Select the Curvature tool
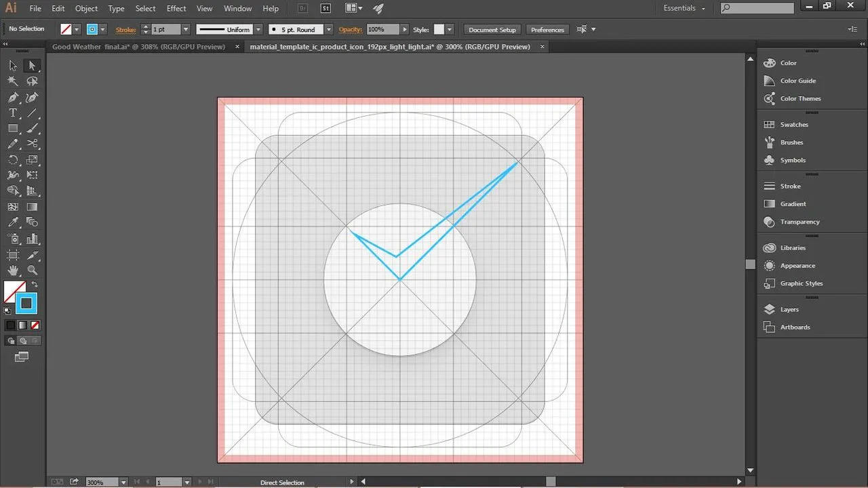The image size is (868, 488). pos(32,97)
